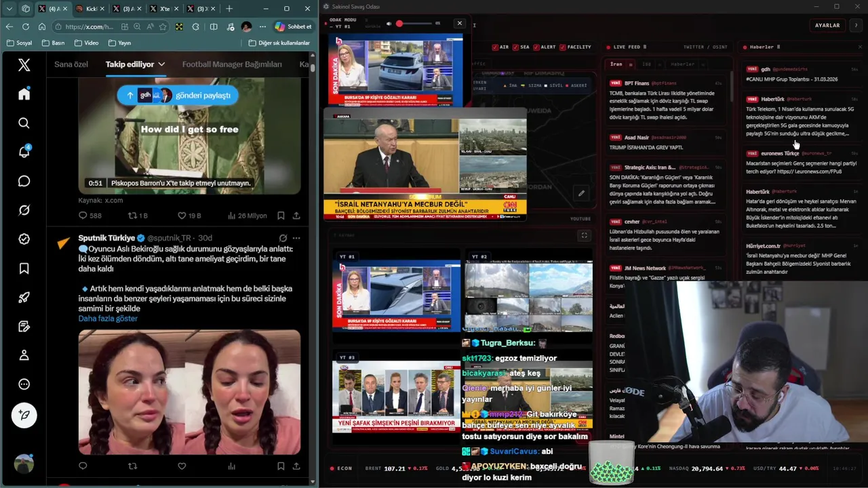
Task: Open Grok action icon on Sputnik Türkiye post
Action: coord(283,238)
